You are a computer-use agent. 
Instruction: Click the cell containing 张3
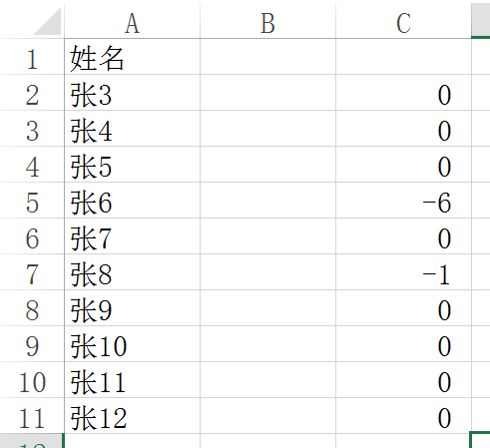132,93
